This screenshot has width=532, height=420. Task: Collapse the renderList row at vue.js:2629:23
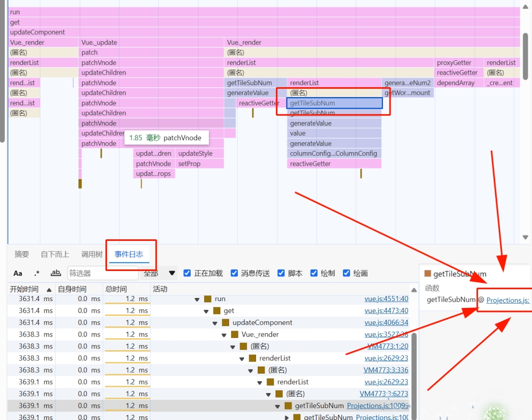[242, 359]
